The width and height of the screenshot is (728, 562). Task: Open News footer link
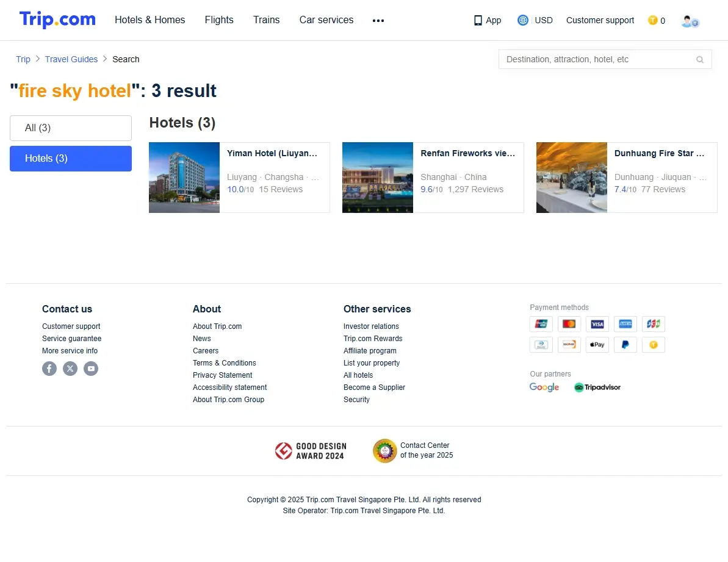[x=202, y=338]
